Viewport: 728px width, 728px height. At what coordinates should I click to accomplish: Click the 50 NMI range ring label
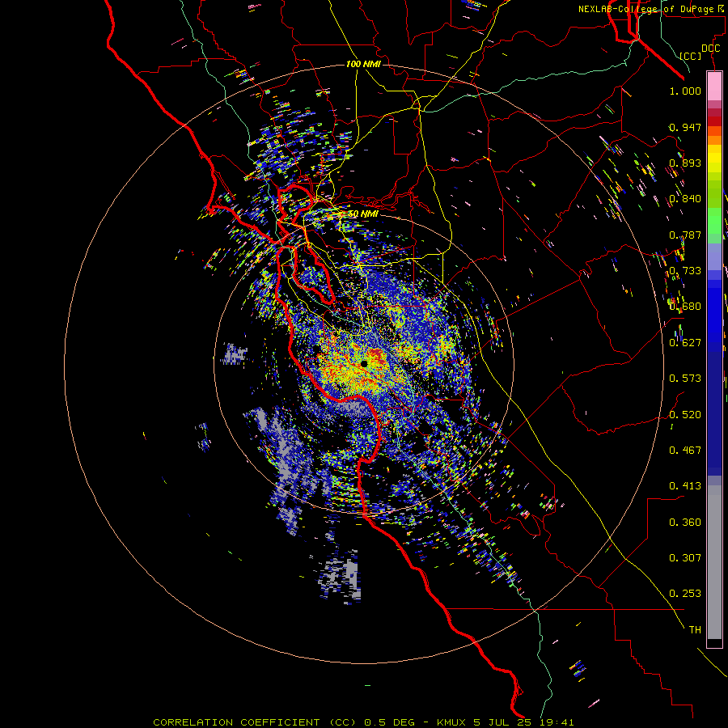coord(362,214)
